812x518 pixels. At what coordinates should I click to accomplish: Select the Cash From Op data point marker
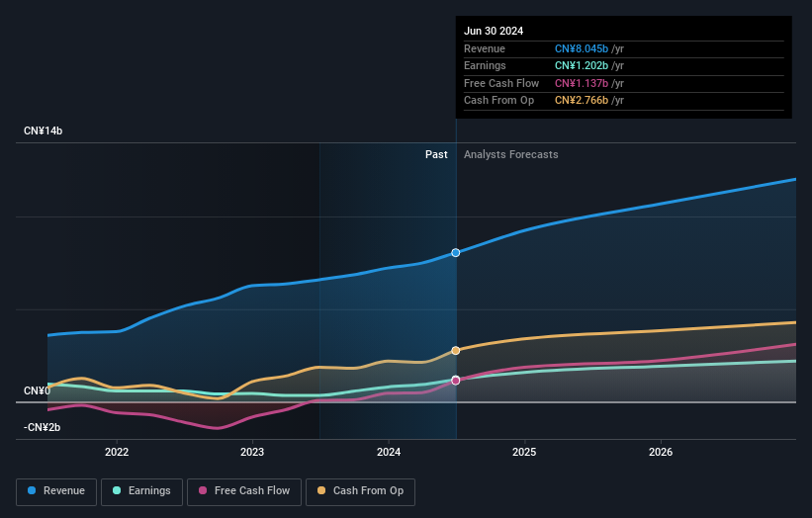[456, 350]
